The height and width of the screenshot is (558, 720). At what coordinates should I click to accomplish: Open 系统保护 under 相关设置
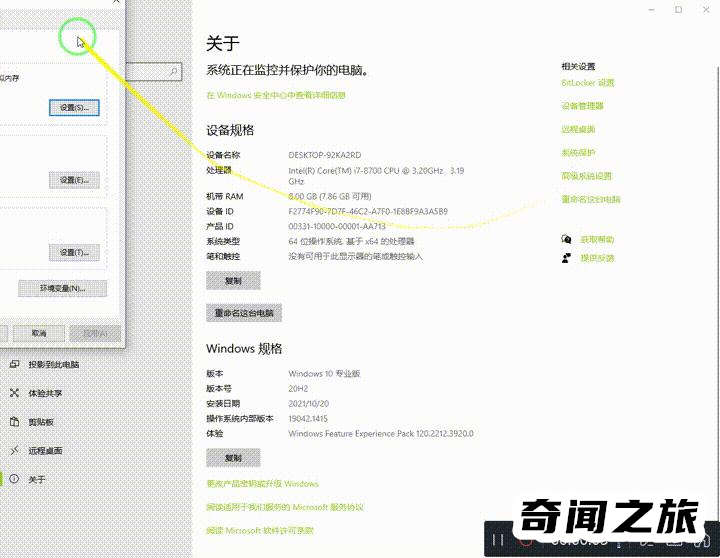click(578, 152)
